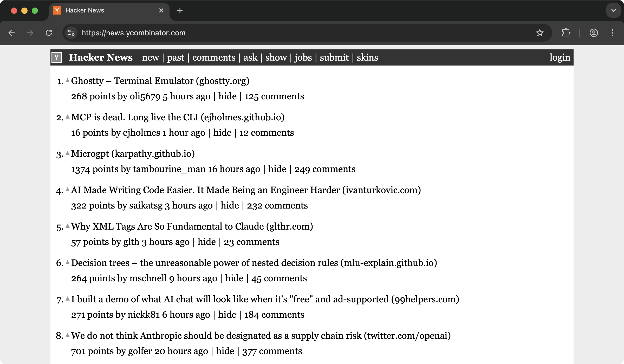Upvote the Microgpt story
Viewport: 624px width, 364px height.
68,153
